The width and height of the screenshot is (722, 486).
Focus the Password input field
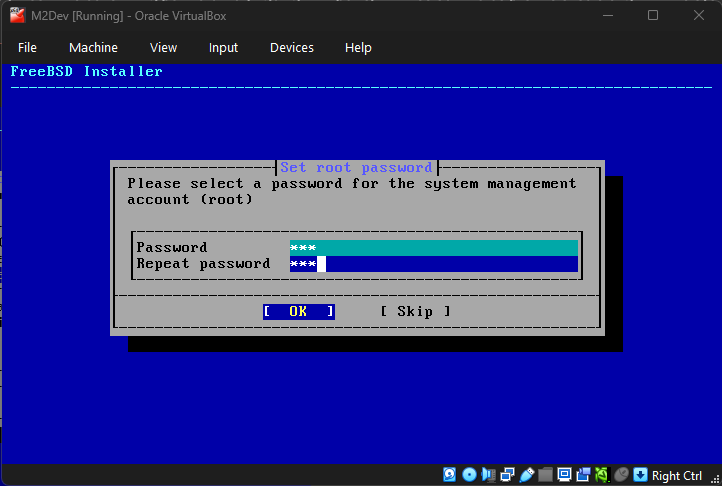[x=433, y=247]
